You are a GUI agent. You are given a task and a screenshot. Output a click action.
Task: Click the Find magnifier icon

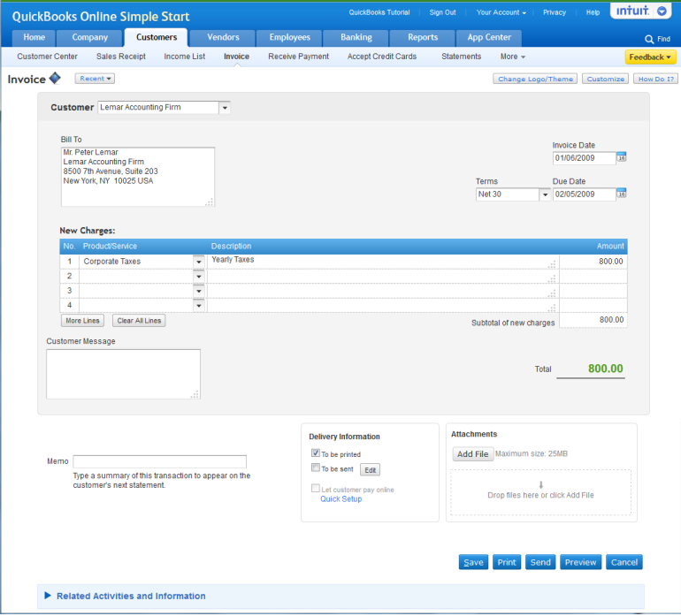coord(649,39)
